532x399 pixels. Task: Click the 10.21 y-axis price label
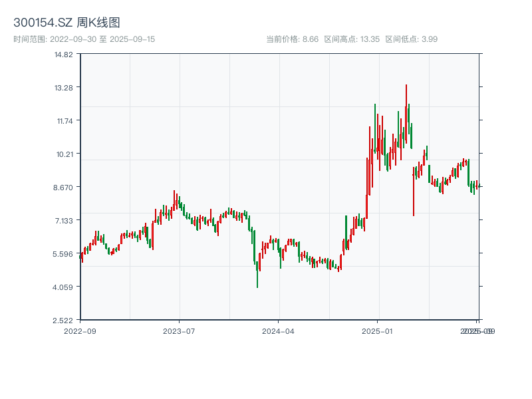(x=64, y=154)
